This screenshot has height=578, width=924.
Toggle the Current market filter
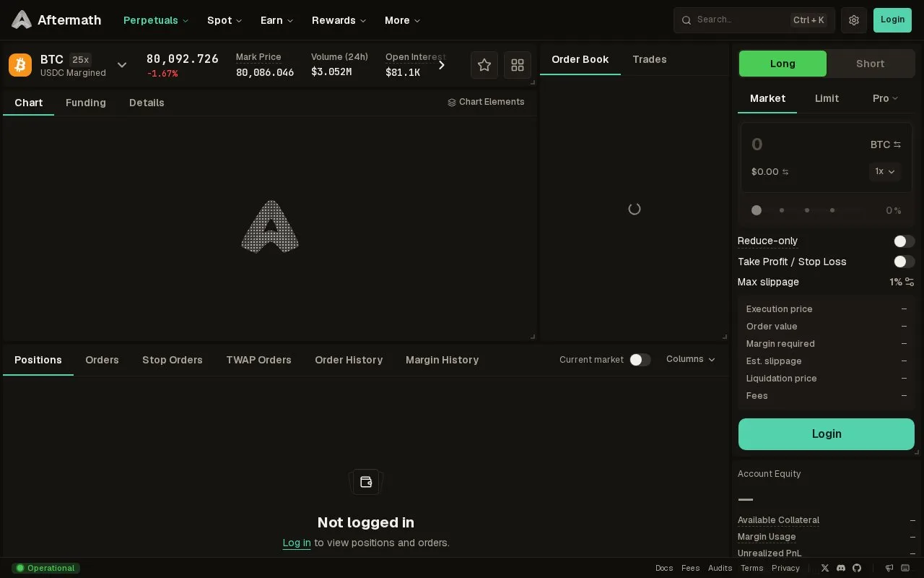(x=640, y=360)
